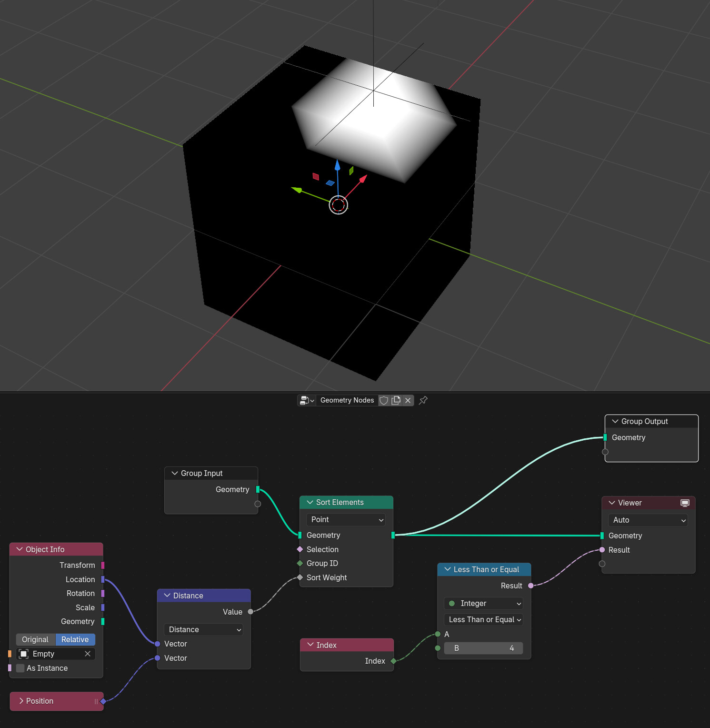
Task: Collapse the Index node
Action: (310, 645)
